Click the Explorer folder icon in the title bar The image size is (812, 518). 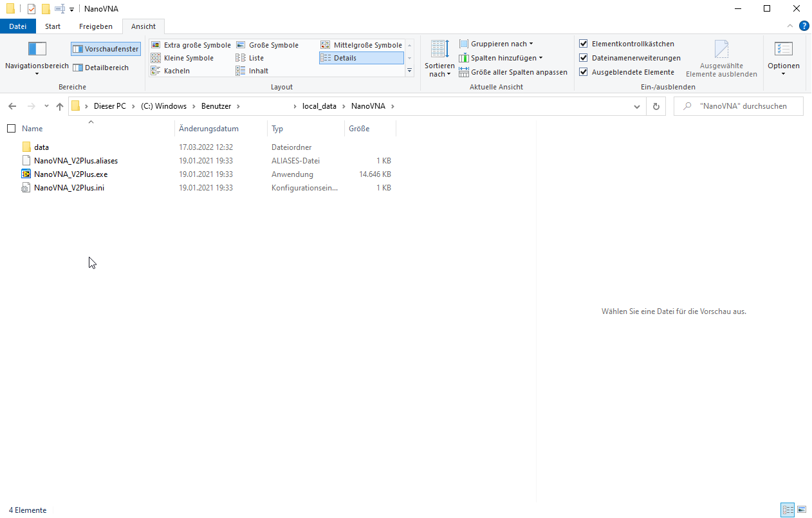coord(10,9)
